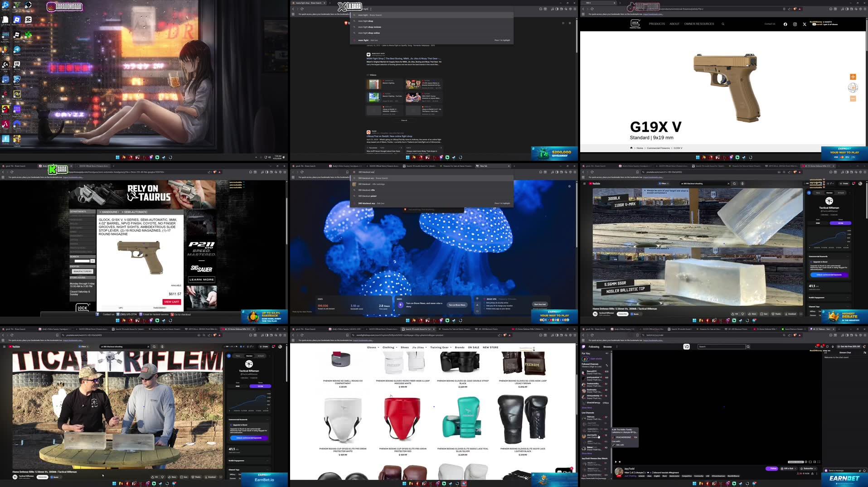Image resolution: width=868 pixels, height=487 pixels.
Task: Click Start button on anime desktop taskbar
Action: click(x=117, y=157)
